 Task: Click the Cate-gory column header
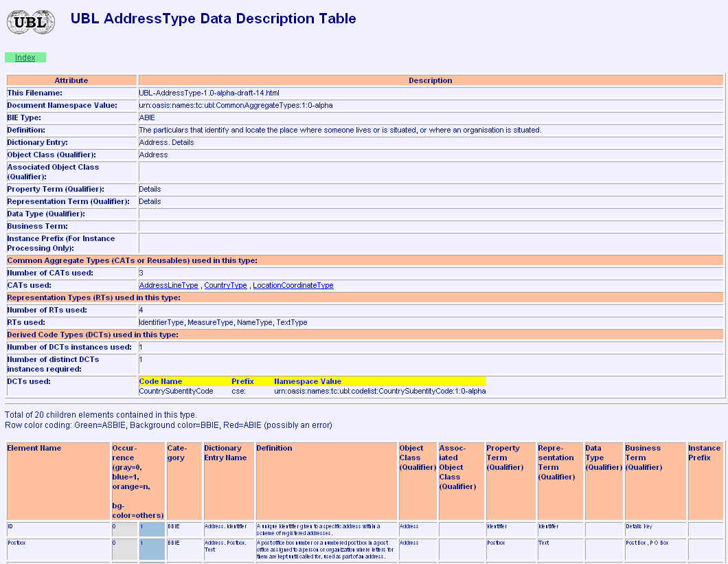coord(177,453)
